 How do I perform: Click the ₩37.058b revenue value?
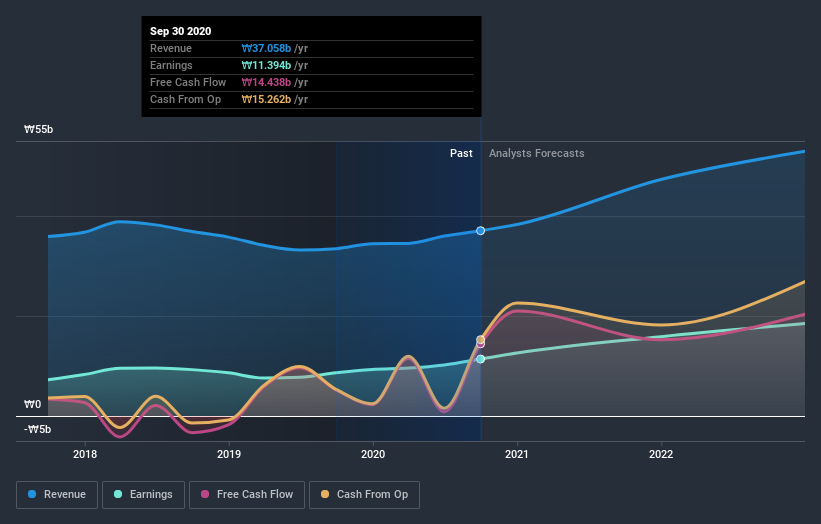[x=266, y=48]
